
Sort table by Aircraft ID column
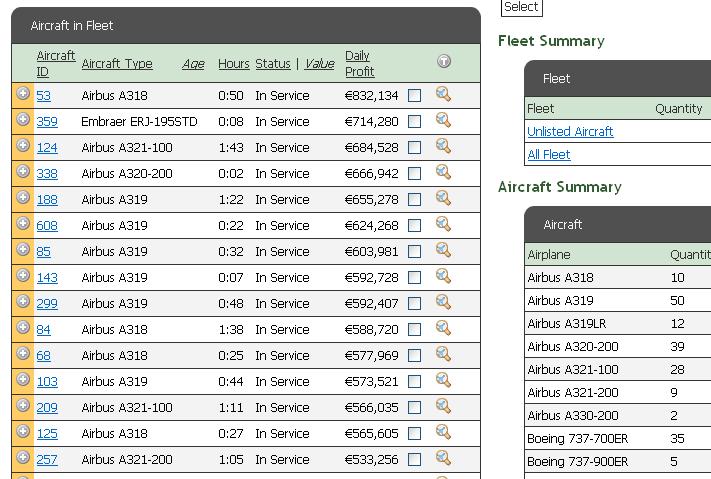click(55, 64)
